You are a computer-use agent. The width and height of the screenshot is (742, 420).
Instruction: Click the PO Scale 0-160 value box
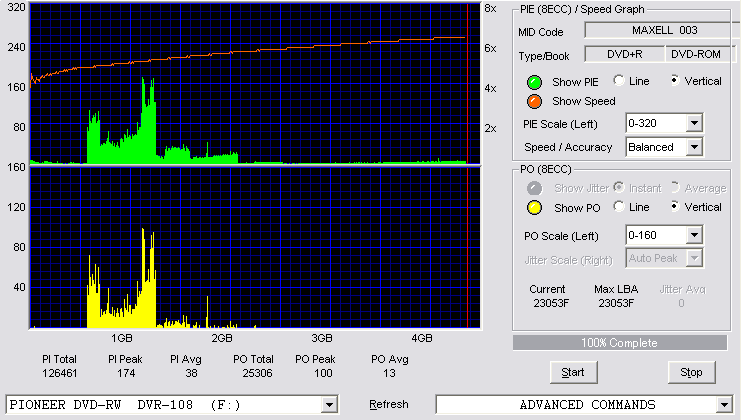point(656,235)
